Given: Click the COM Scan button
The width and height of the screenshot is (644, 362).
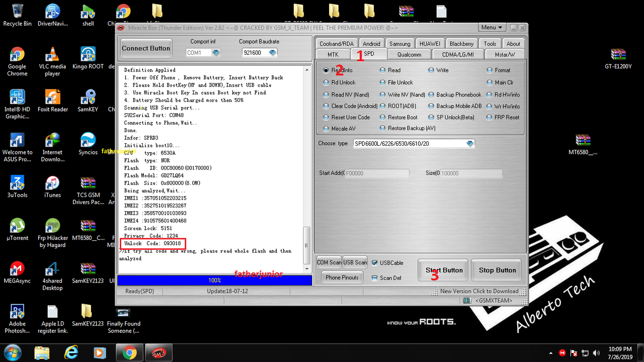Looking at the screenshot, I should coord(329,262).
